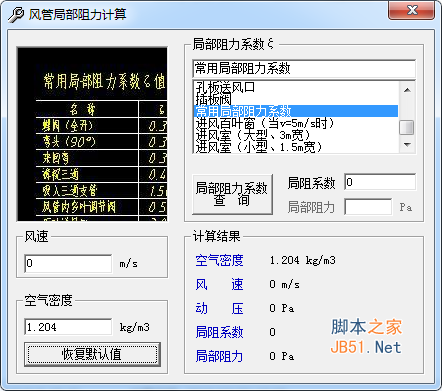Focus the 风速 input field

(68, 263)
